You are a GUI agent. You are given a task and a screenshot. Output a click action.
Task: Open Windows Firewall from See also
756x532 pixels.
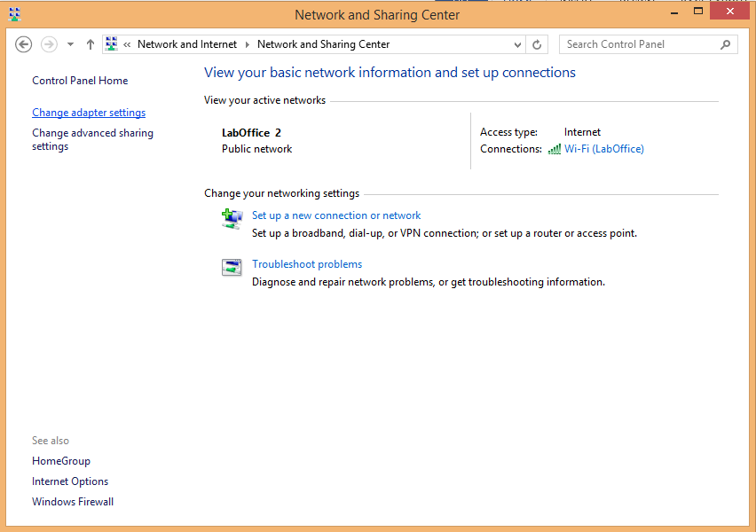coord(72,501)
